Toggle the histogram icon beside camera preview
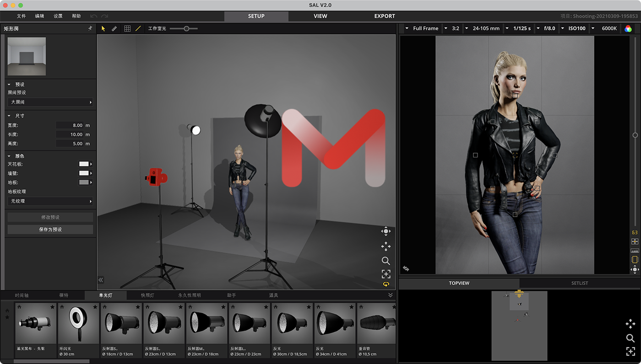 click(635, 251)
